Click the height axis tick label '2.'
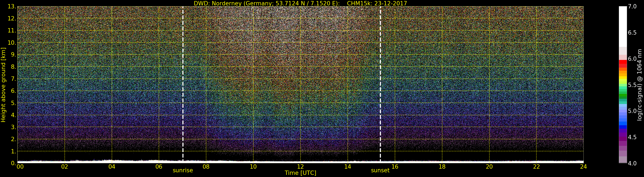 (x=14, y=139)
